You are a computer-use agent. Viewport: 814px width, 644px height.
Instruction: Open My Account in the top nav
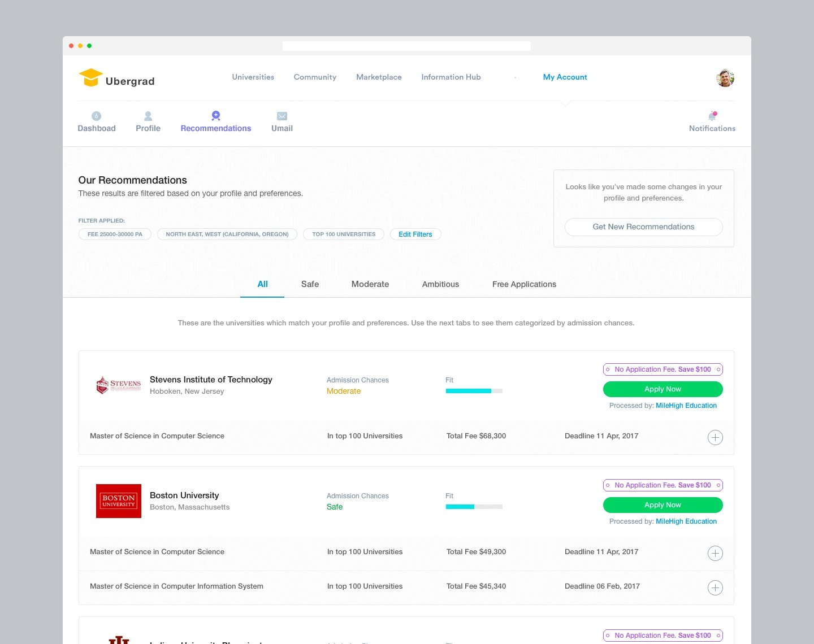565,77
